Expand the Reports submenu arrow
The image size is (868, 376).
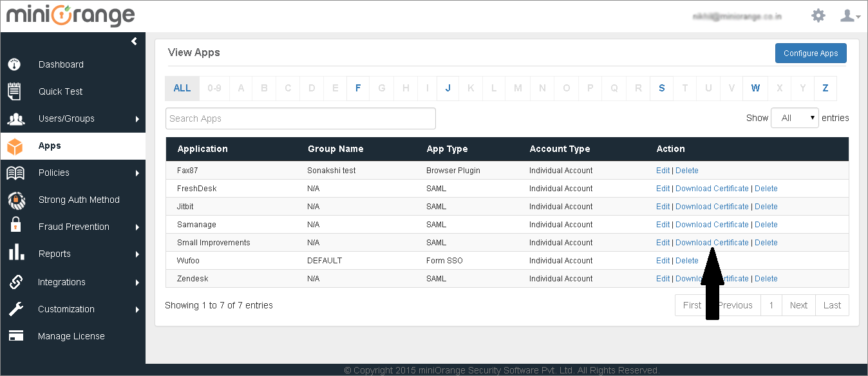137,254
